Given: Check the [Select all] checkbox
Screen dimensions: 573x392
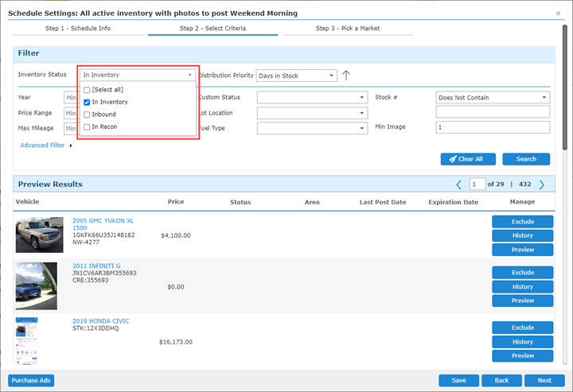Looking at the screenshot, I should pyautogui.click(x=87, y=90).
